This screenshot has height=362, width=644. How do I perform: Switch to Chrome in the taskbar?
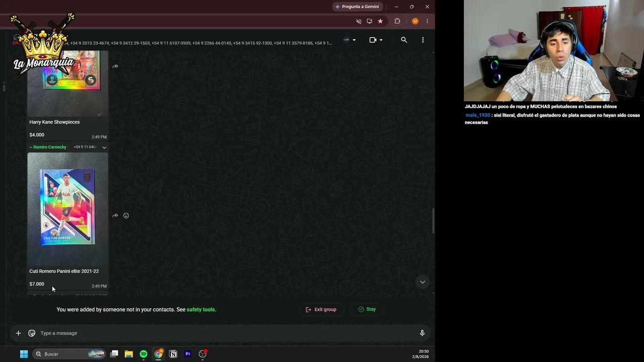pos(158,354)
